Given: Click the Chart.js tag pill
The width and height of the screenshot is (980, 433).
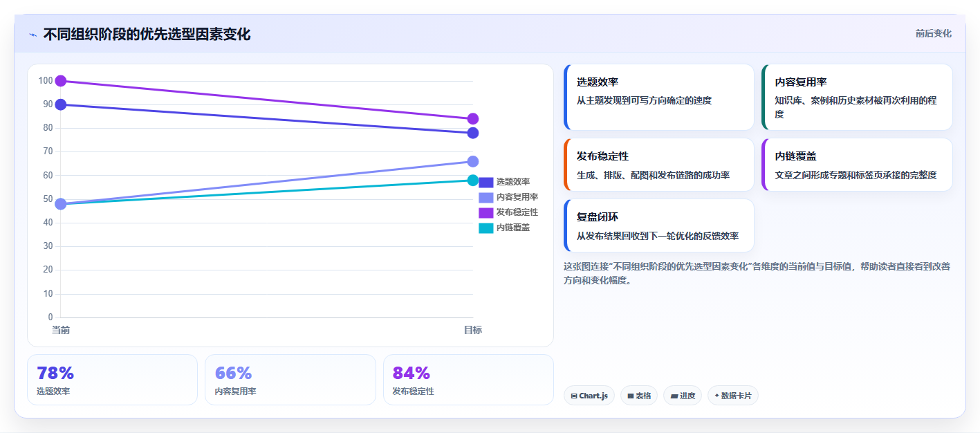Looking at the screenshot, I should [x=589, y=396].
